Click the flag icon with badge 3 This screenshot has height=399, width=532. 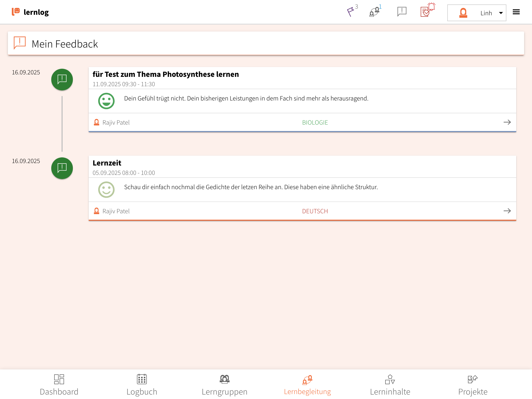click(351, 12)
